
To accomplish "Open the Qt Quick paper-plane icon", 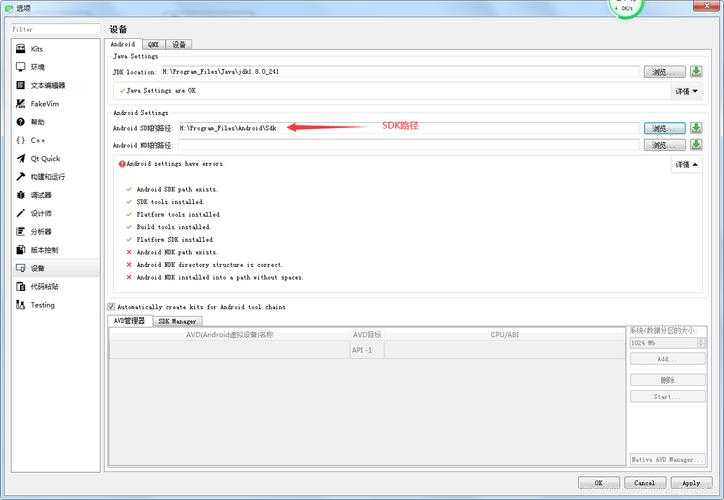I will 21,158.
